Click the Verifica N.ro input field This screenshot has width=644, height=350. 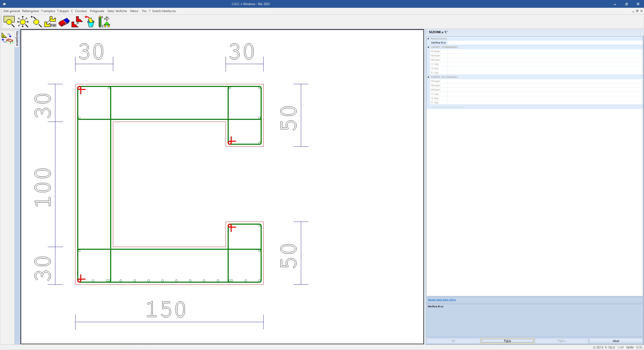(x=545, y=43)
